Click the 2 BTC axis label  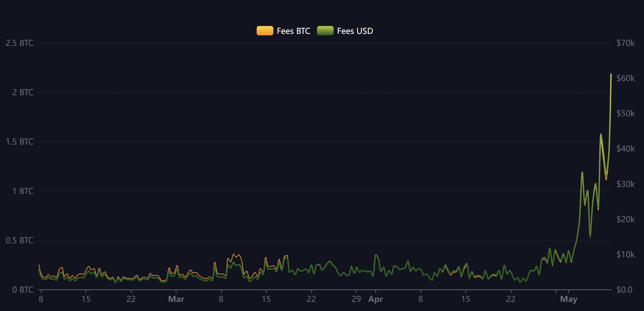coord(23,92)
